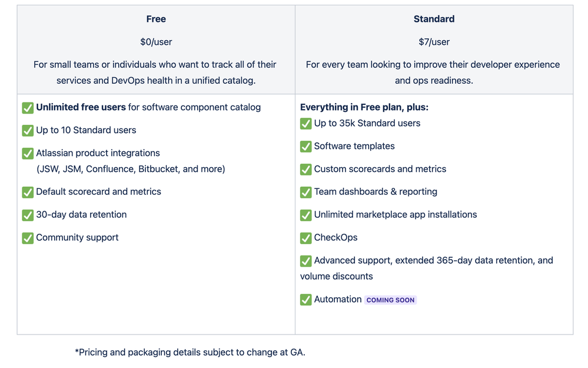Click the Software templates checkmark icon
The width and height of the screenshot is (588, 368).
click(x=305, y=147)
